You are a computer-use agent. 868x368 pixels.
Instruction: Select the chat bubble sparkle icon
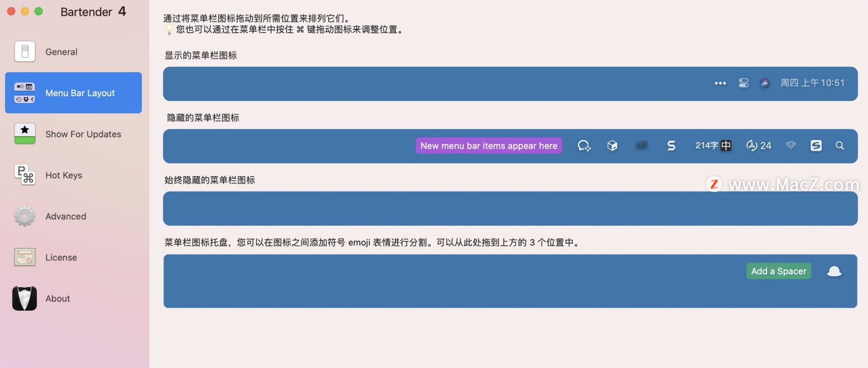click(x=584, y=146)
